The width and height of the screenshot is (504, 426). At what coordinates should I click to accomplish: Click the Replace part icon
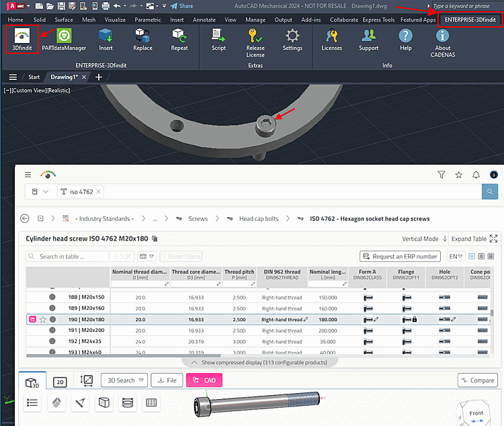tap(142, 39)
